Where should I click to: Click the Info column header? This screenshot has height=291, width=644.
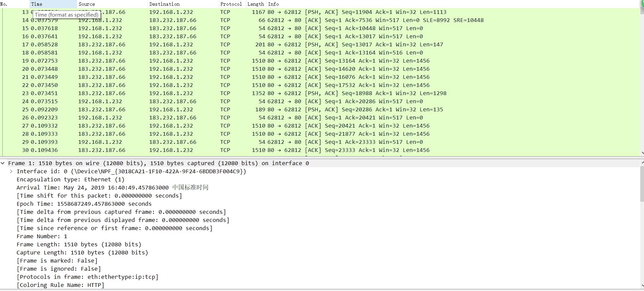pos(453,4)
